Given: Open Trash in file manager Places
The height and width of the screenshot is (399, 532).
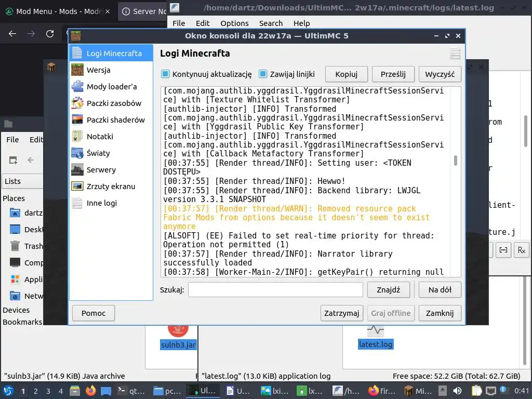Looking at the screenshot, I should tap(26, 246).
